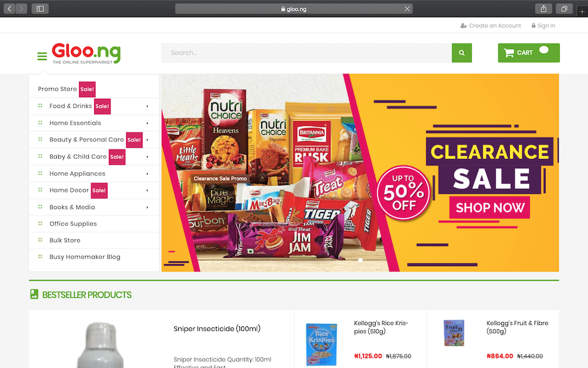Open the browser share icon
588x368 pixels.
click(x=543, y=9)
